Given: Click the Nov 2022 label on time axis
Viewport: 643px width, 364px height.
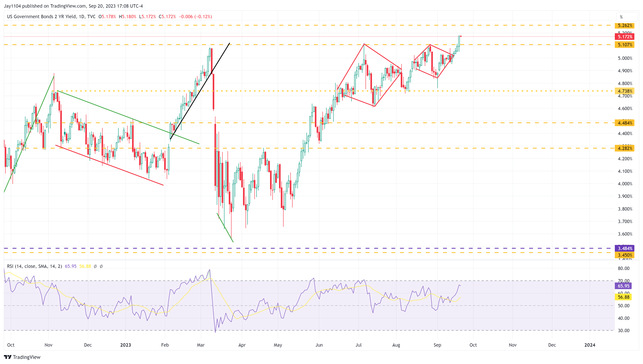Looking at the screenshot, I should [48, 345].
